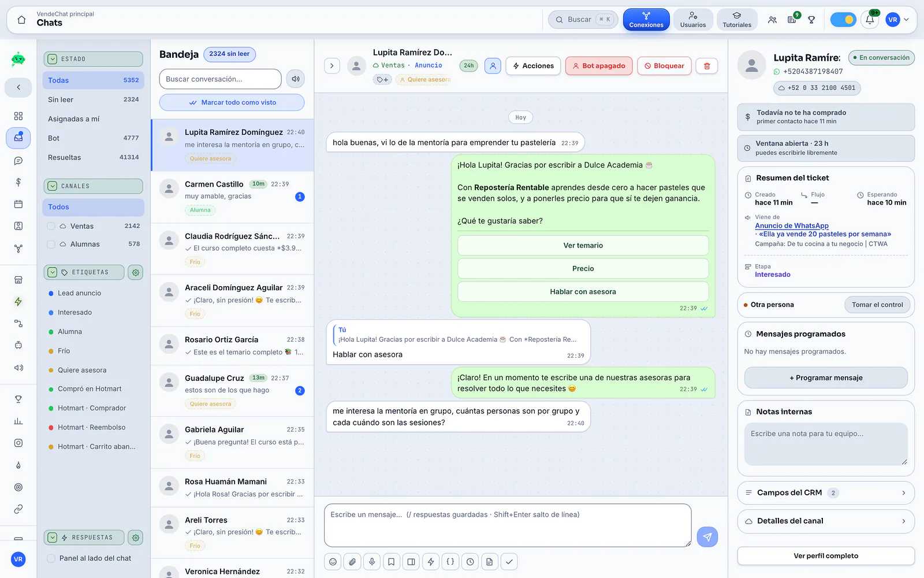Filter conversations by Sin leer

[93, 99]
